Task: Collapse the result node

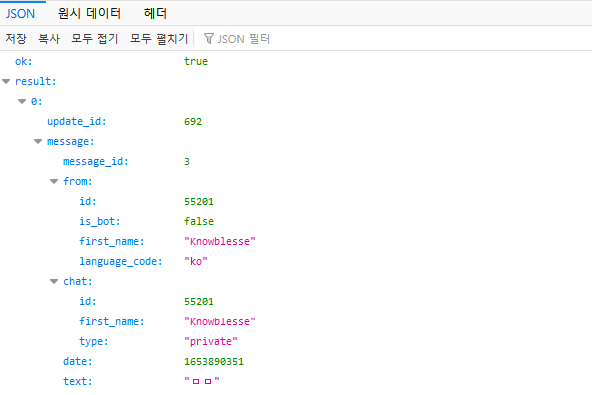Action: 6,81
